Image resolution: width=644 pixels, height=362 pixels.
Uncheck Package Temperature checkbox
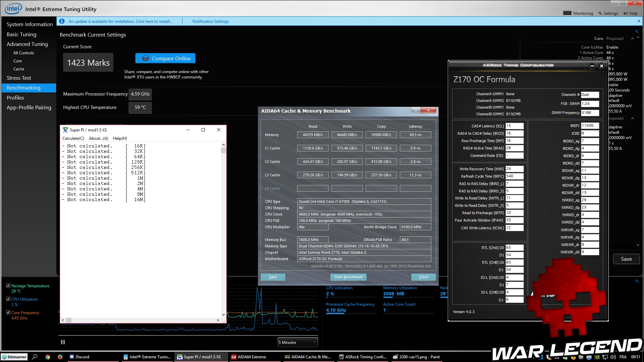click(x=8, y=286)
